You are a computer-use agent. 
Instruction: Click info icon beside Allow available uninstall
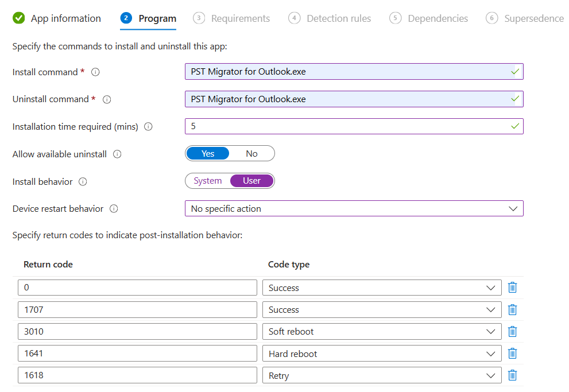click(117, 154)
